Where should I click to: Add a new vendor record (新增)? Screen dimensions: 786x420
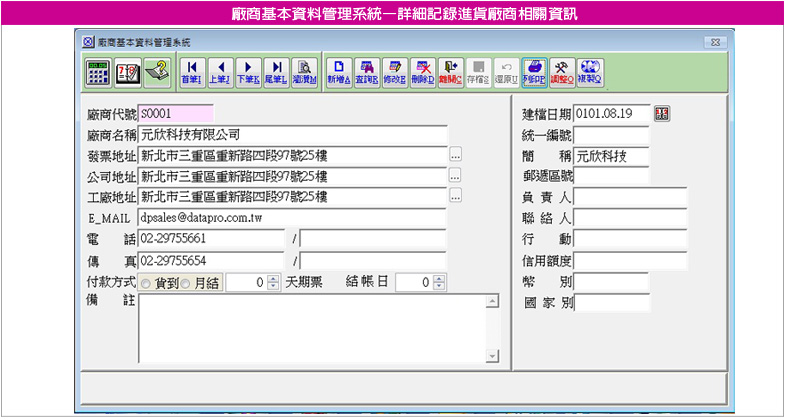coord(339,71)
